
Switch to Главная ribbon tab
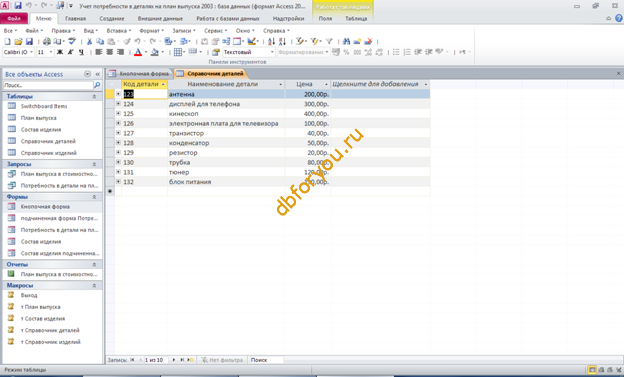[75, 18]
